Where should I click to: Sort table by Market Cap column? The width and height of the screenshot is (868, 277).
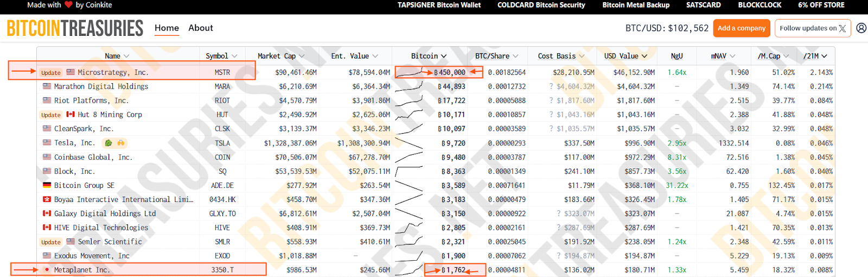(281, 56)
